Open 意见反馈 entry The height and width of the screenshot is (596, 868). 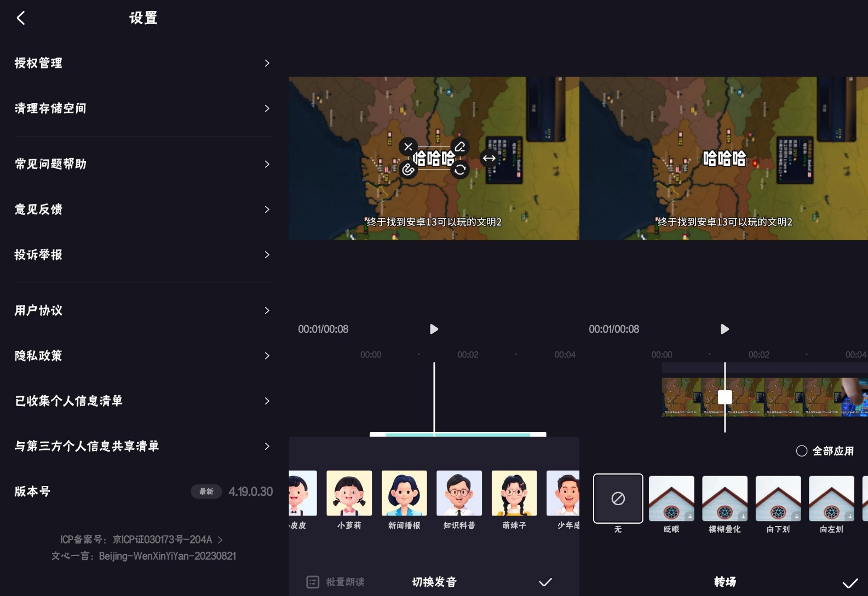click(x=143, y=210)
